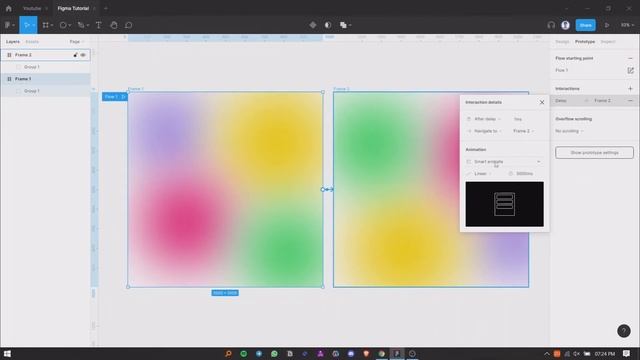Click the headphones audio icon

[551, 25]
